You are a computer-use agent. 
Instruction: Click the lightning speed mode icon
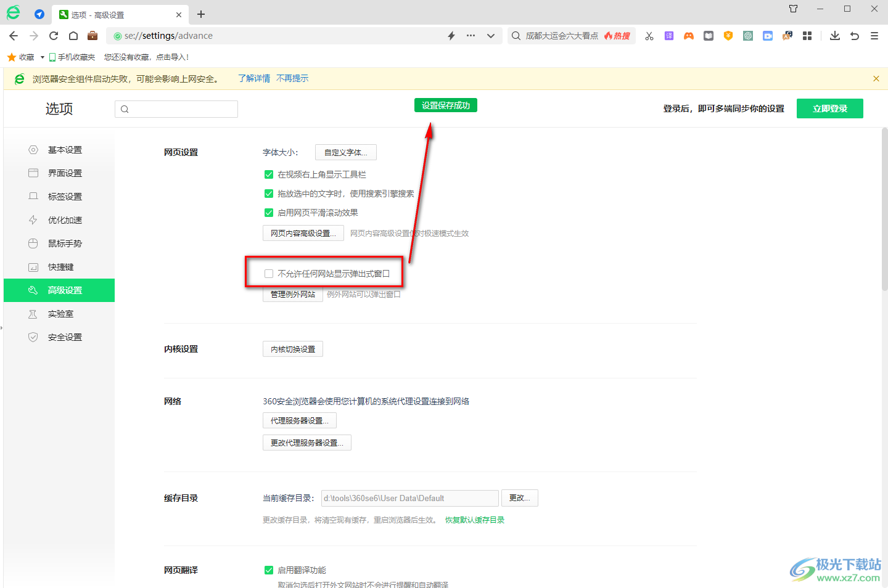[x=451, y=36]
